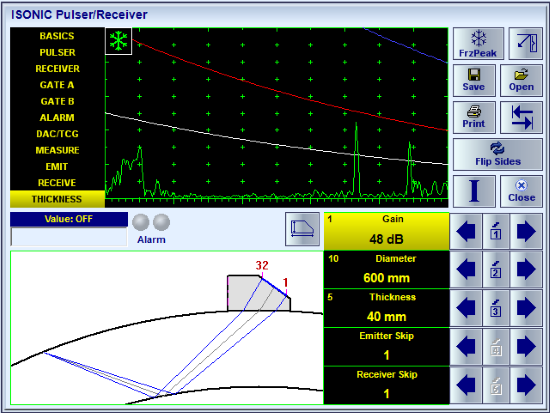Select the Emitter Skip parameter
The height and width of the screenshot is (413, 550).
pyautogui.click(x=386, y=347)
